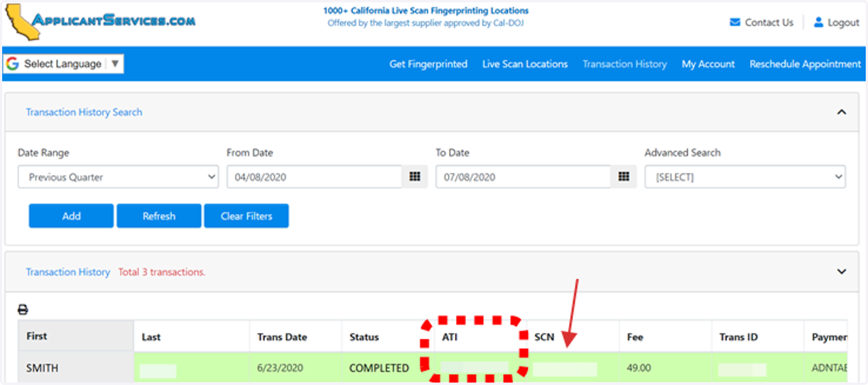
Task: Open Get Fingerprinted menu item
Action: pyautogui.click(x=428, y=64)
